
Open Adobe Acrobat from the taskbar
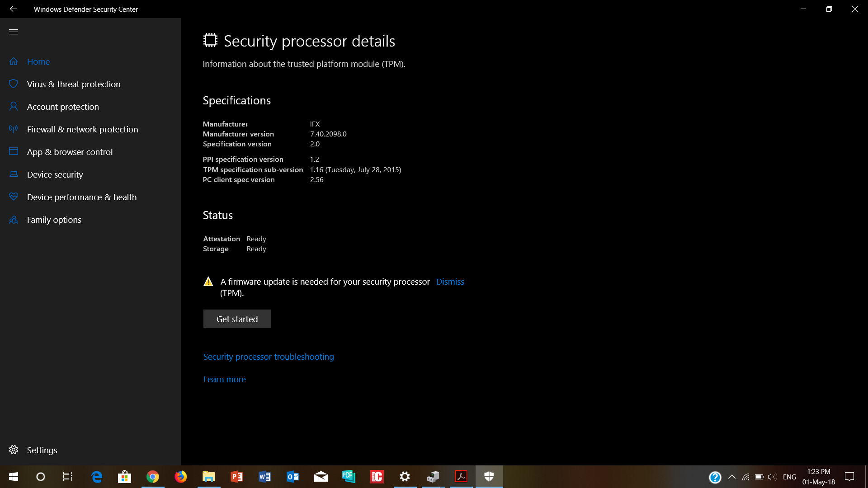(x=461, y=477)
